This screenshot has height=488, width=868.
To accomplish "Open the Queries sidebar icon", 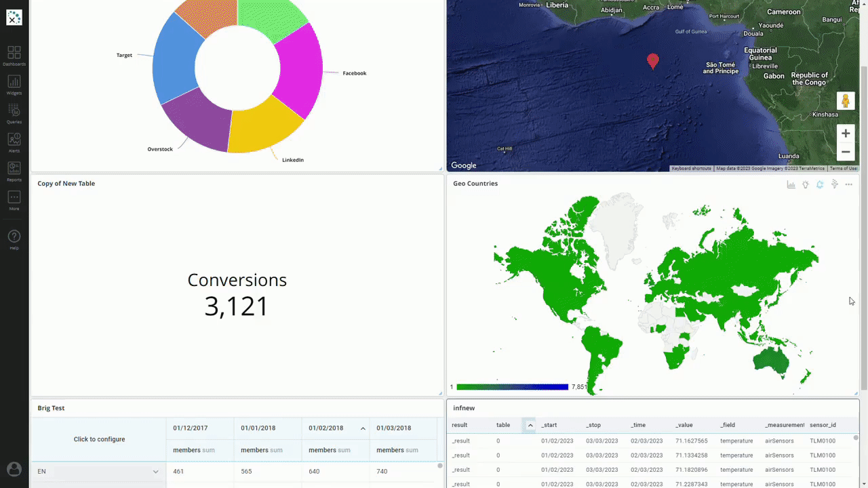I will (14, 113).
